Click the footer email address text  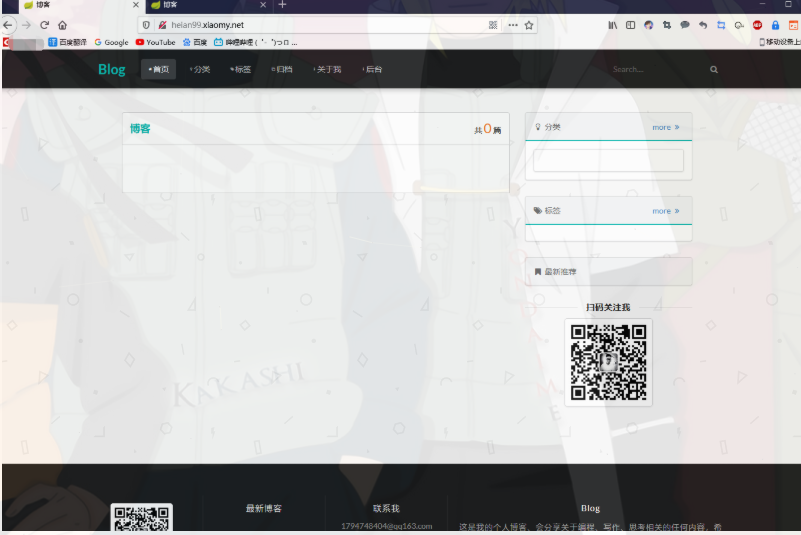(x=387, y=526)
